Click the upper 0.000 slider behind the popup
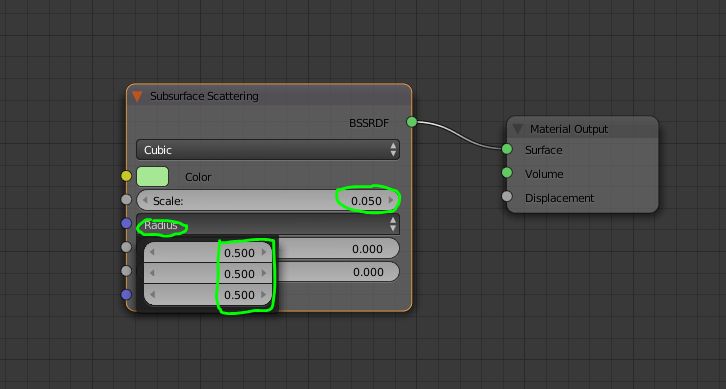The height and width of the screenshot is (389, 726). click(338, 249)
